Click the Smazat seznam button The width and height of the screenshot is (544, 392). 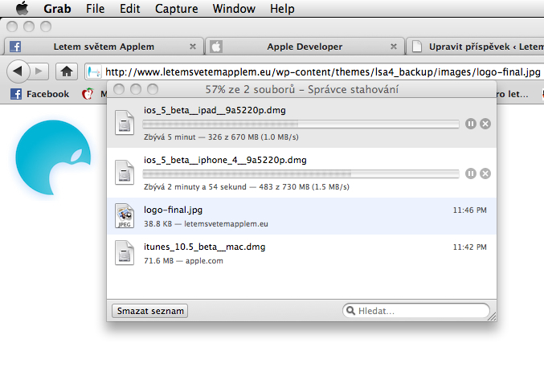(150, 311)
